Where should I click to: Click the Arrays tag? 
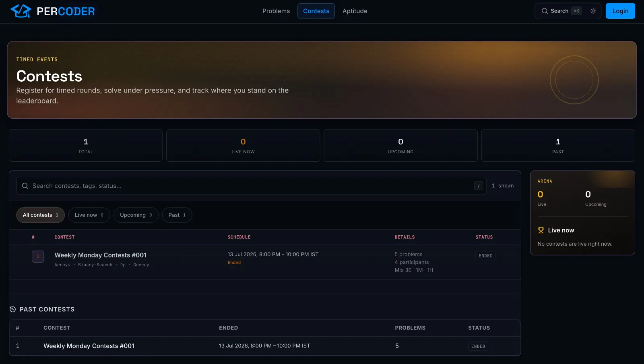(62, 265)
